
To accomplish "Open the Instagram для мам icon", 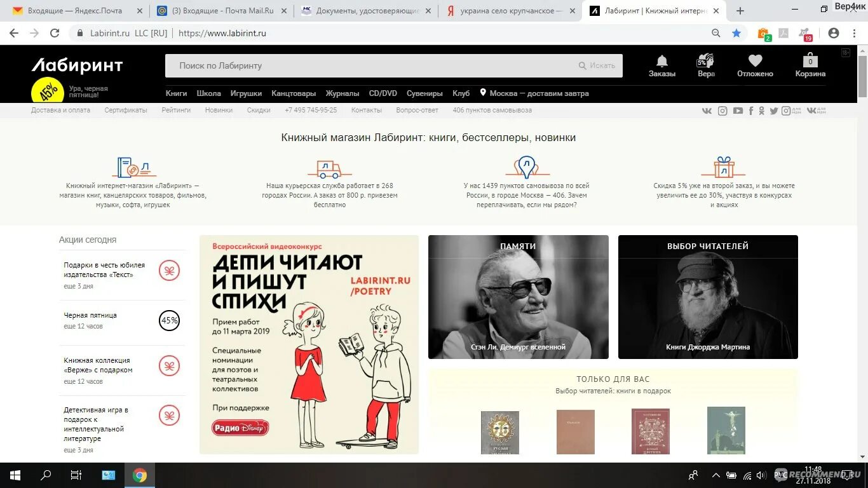I will point(791,111).
